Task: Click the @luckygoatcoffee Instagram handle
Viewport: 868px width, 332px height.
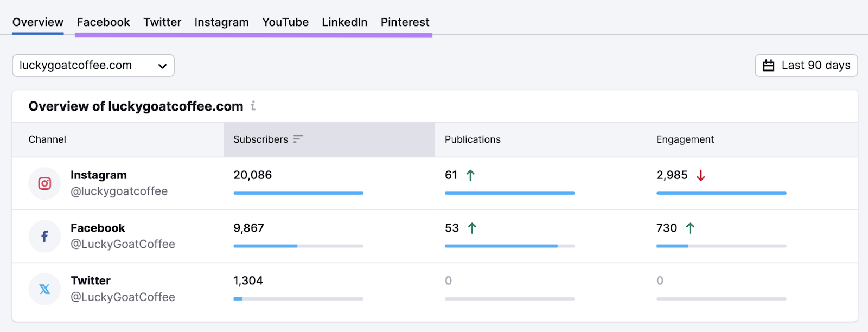Action: click(119, 191)
